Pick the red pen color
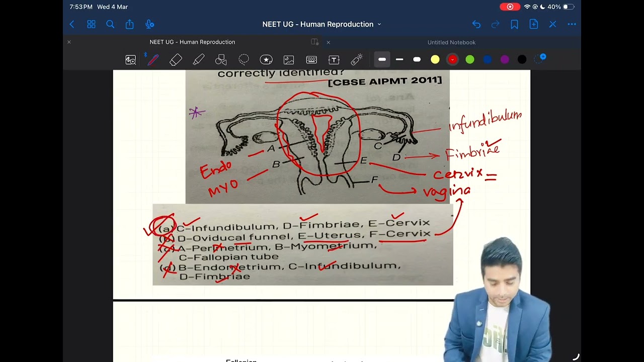The height and width of the screenshot is (362, 644). click(x=452, y=59)
